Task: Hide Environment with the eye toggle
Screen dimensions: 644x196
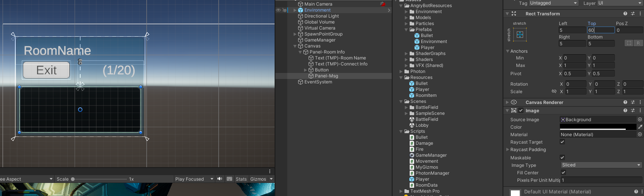Action: (278, 10)
